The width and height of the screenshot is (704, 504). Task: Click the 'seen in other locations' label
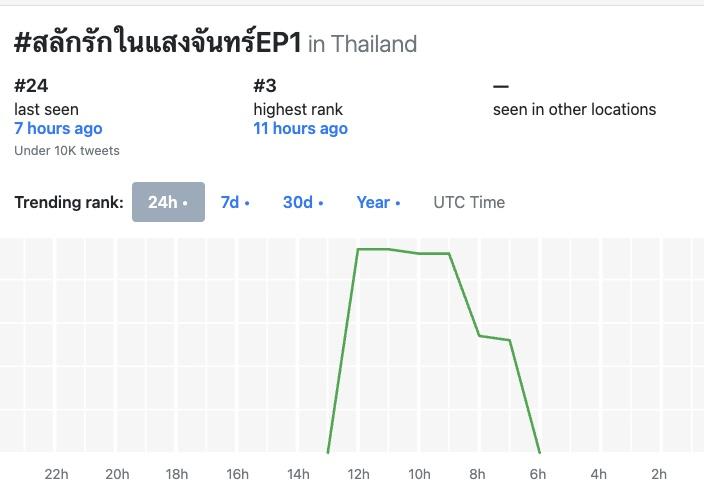[574, 110]
